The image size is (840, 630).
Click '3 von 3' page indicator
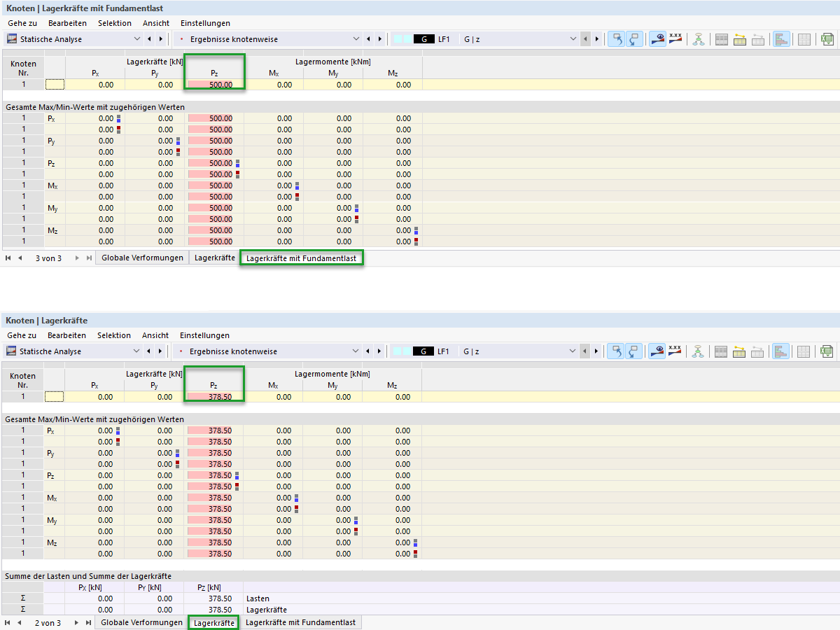(48, 258)
